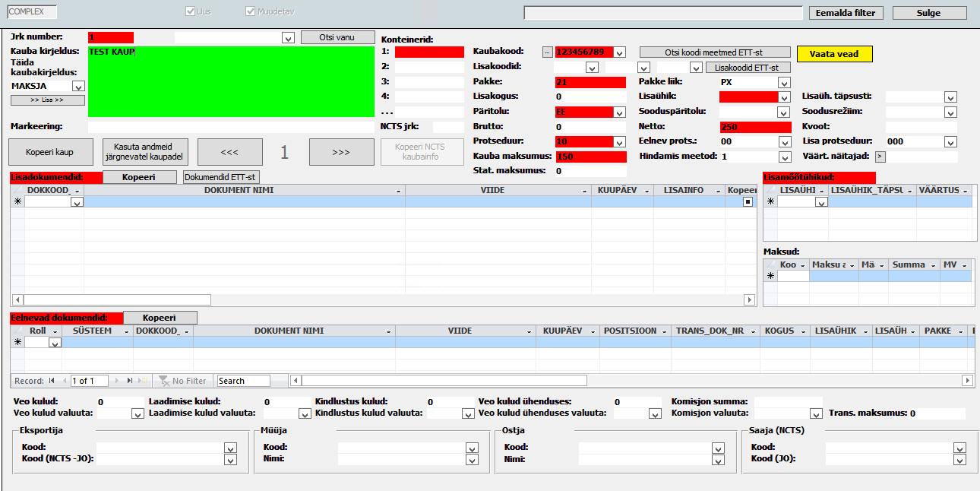The image size is (980, 491).
Task: Click the small button left of Kaubakood field
Action: point(547,52)
